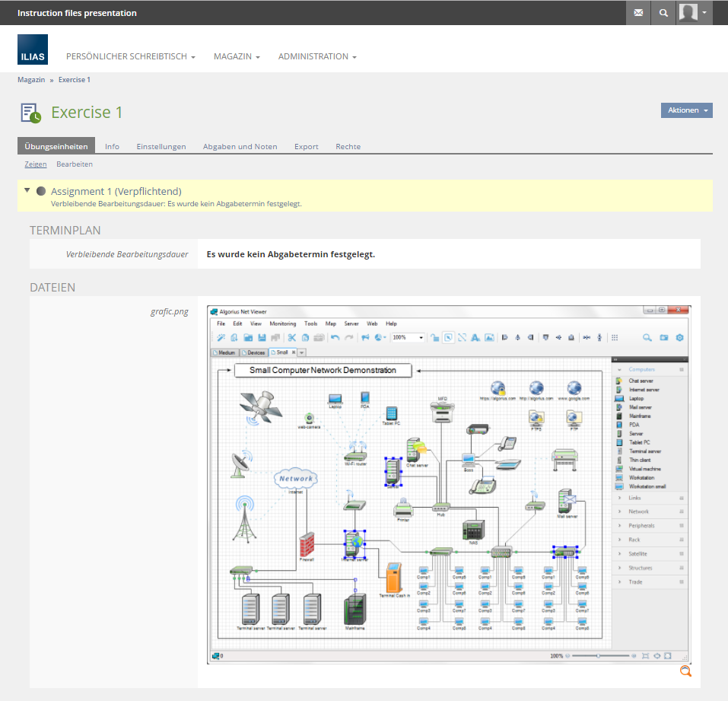Open the Administration dropdown menu
Screen dimensions: 728x701
pyautogui.click(x=316, y=56)
